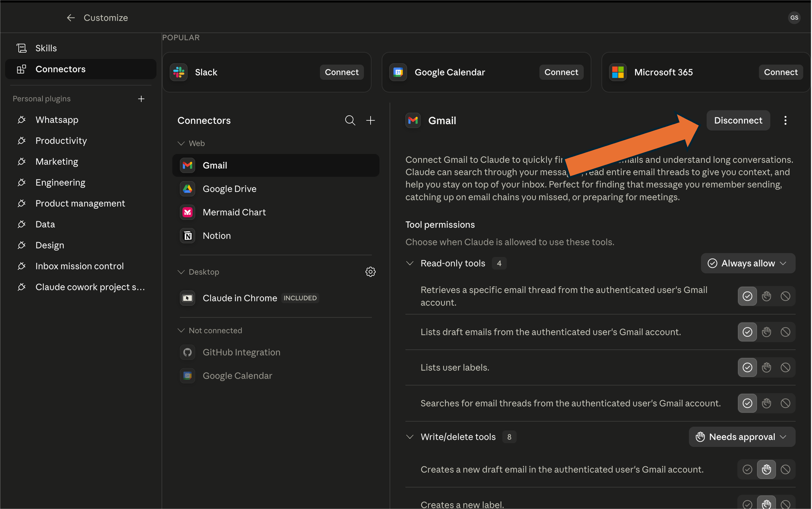Block the retrieve email thread tool
This screenshot has height=509, width=812.
pos(785,296)
